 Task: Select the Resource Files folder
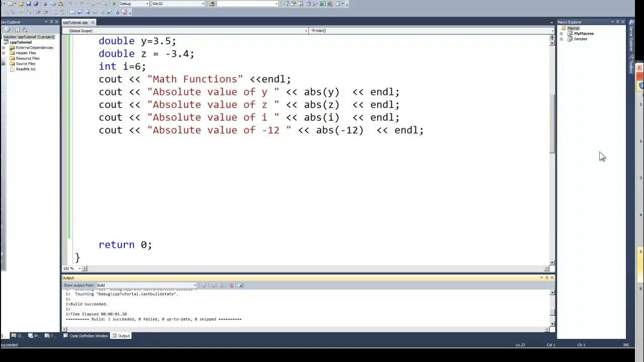[x=28, y=58]
